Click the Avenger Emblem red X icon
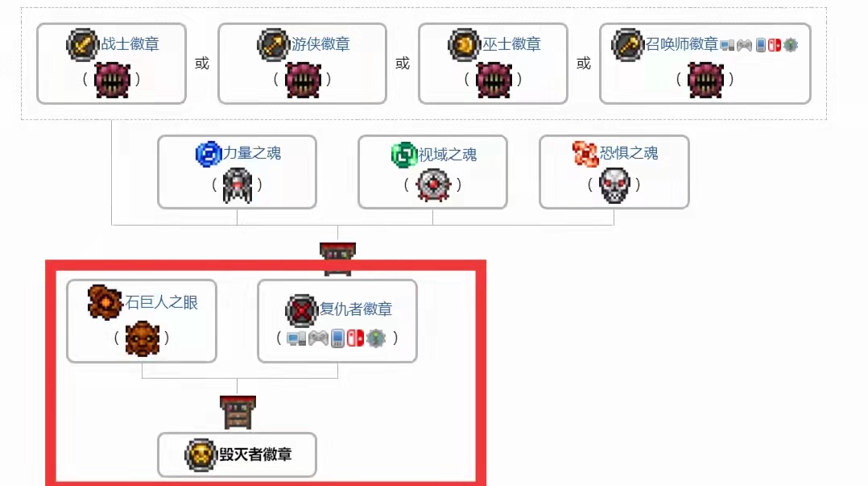Image resolution: width=868 pixels, height=486 pixels. 301,310
